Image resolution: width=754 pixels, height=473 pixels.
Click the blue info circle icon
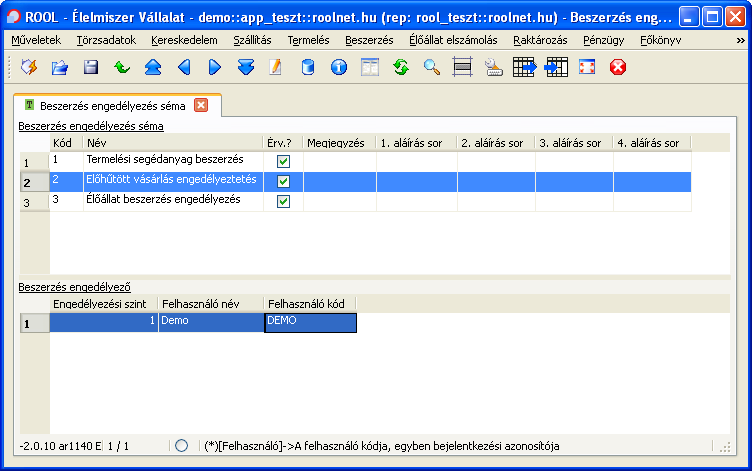[x=339, y=67]
